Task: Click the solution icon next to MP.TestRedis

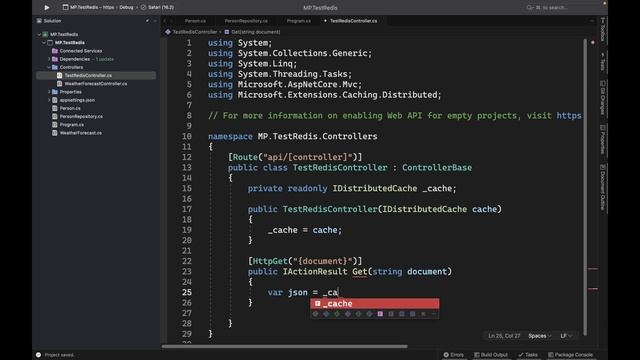Action: tap(45, 34)
